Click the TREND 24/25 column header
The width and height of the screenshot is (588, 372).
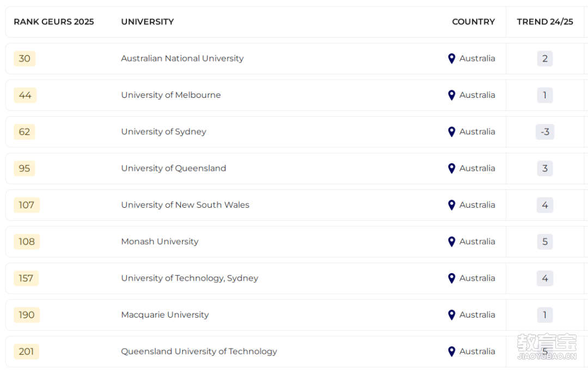coord(545,22)
